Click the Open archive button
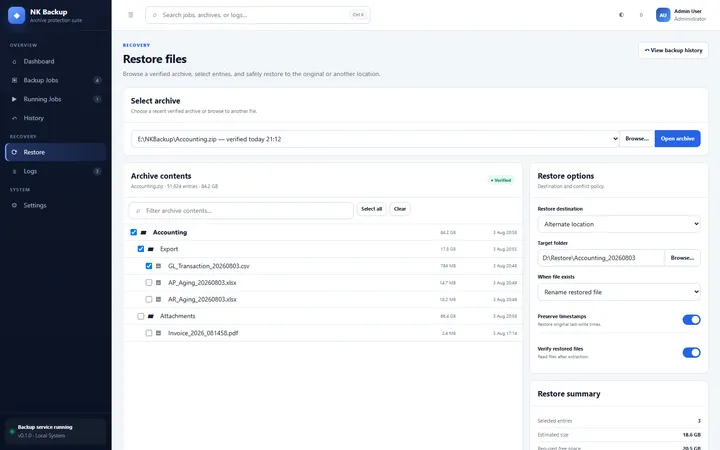720x450 pixels. (x=677, y=139)
